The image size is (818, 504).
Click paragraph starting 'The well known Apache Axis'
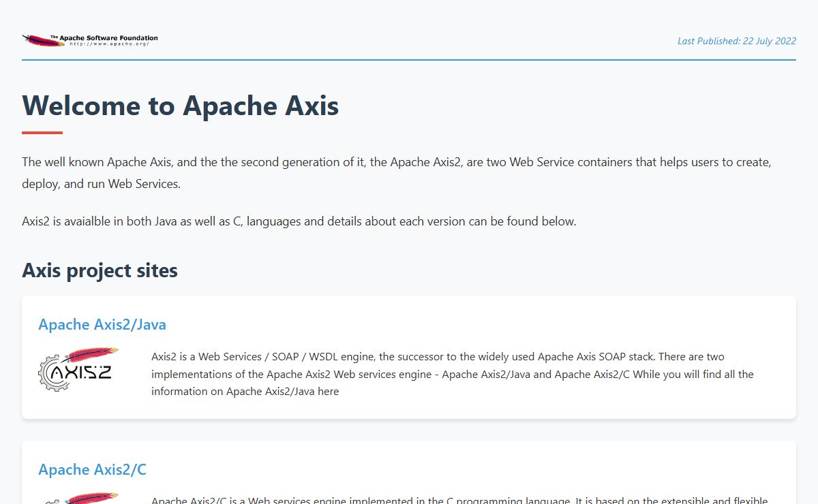click(x=397, y=173)
